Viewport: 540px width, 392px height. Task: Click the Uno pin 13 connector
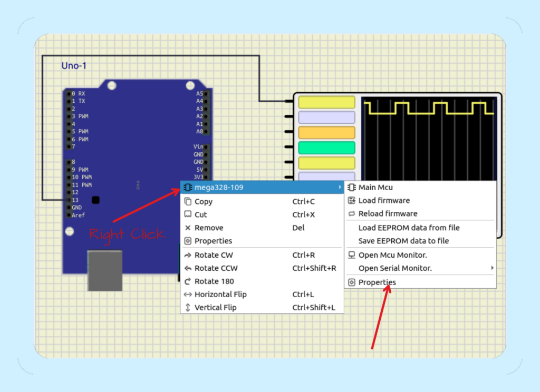[69, 200]
